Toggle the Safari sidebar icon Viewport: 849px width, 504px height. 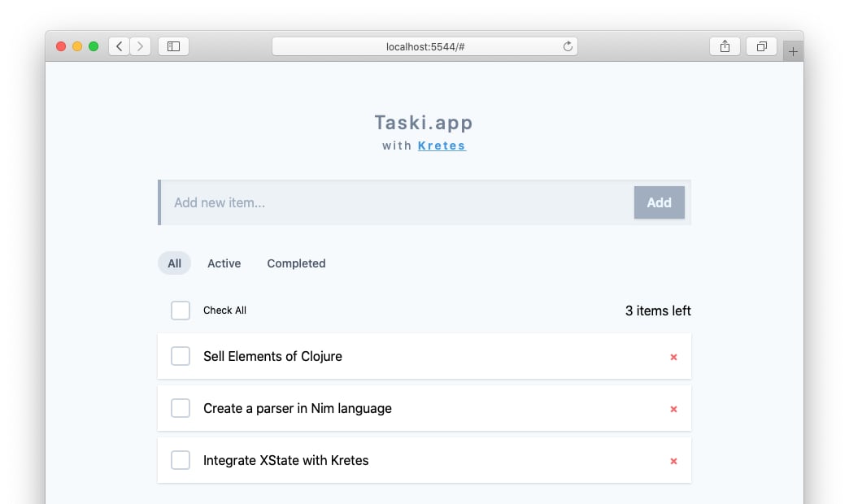click(173, 46)
